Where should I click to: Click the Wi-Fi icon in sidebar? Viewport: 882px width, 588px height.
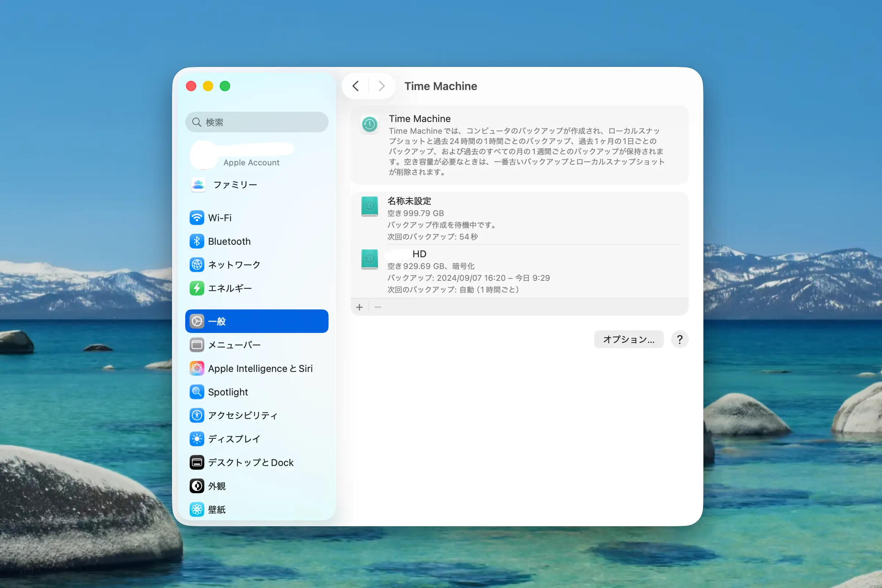pyautogui.click(x=197, y=218)
